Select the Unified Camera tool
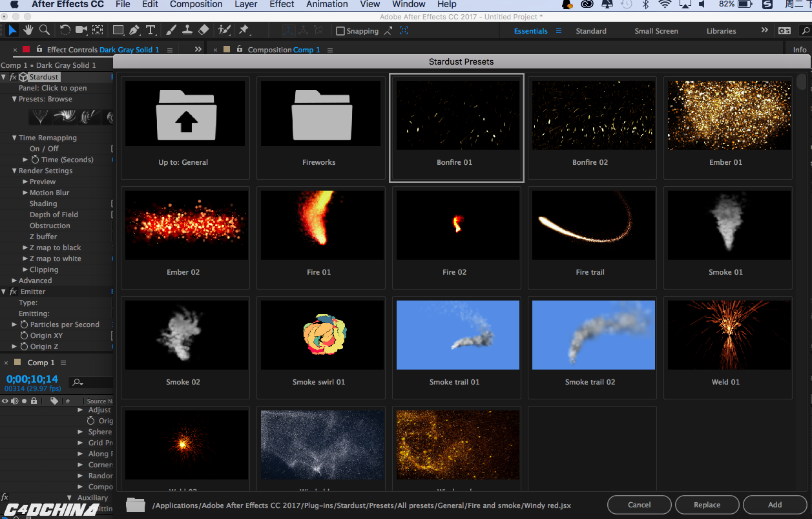This screenshot has height=519, width=812. point(81,30)
